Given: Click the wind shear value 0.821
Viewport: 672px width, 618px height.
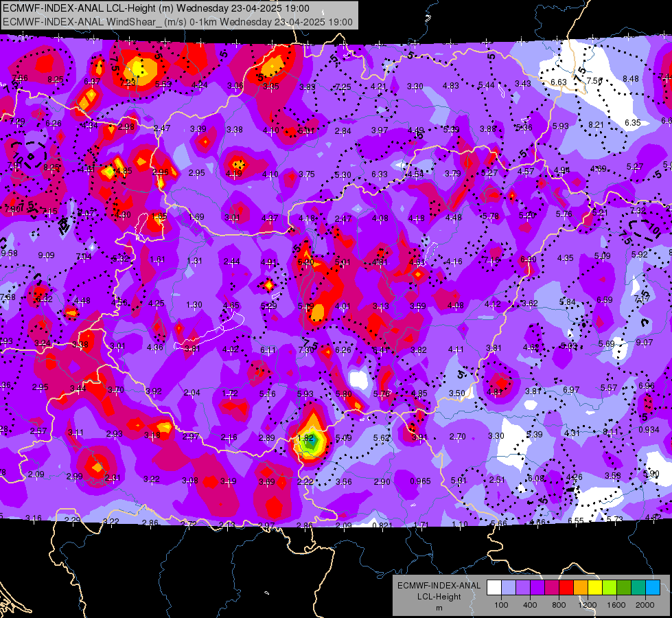Looking at the screenshot, I should coord(382,526).
